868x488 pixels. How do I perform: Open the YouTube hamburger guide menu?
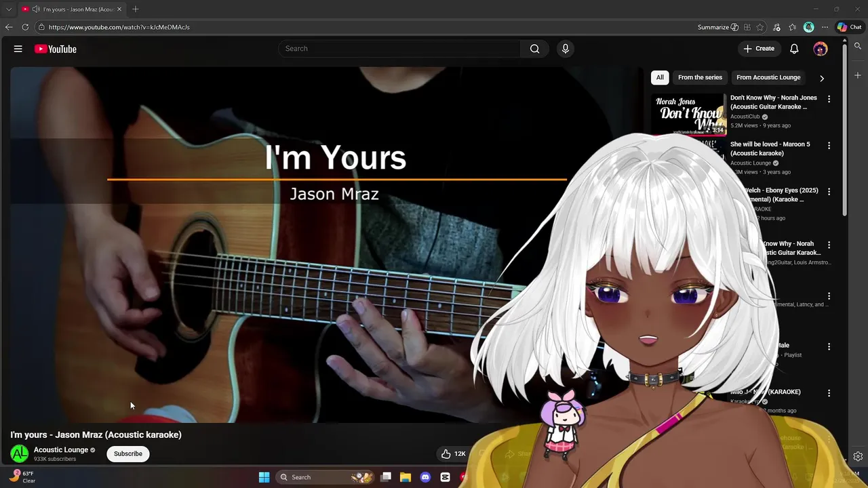18,49
